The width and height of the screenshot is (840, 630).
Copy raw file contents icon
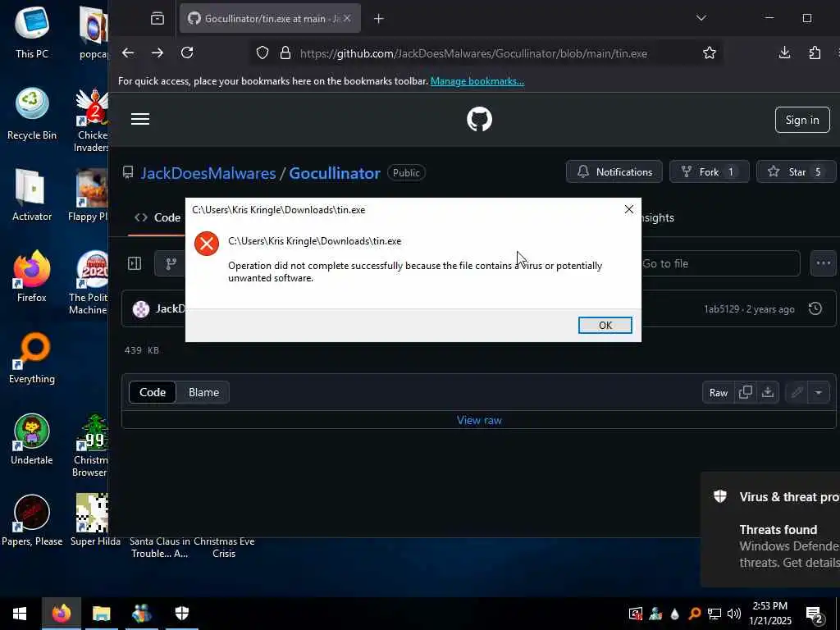coord(745,393)
